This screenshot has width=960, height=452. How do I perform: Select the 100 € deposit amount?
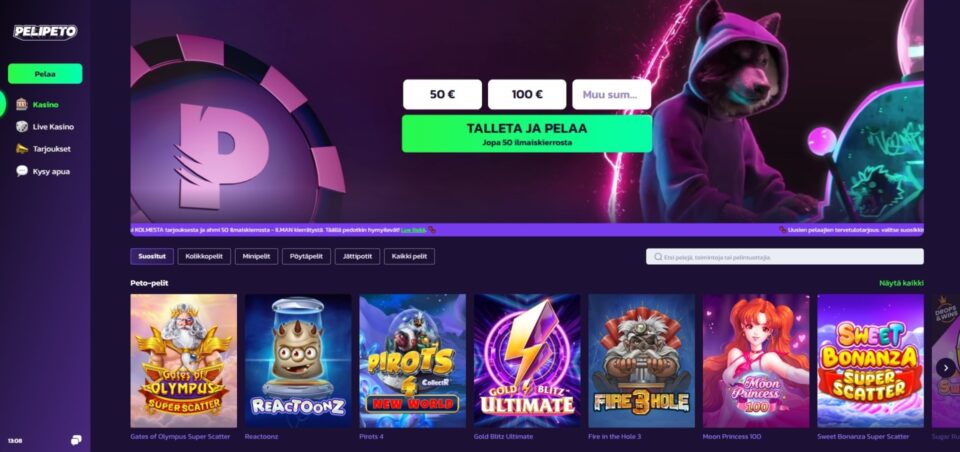tap(527, 94)
